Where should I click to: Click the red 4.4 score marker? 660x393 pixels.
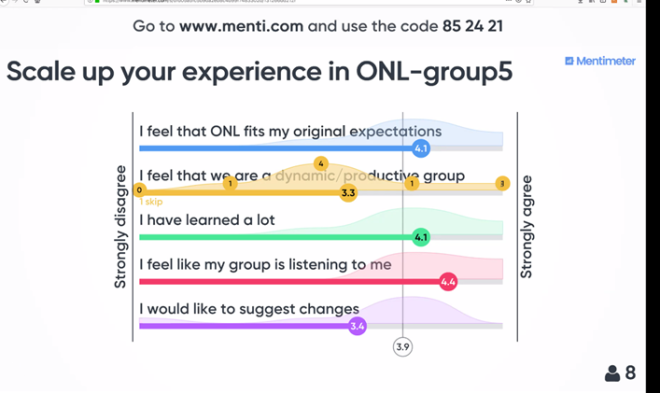pos(448,281)
